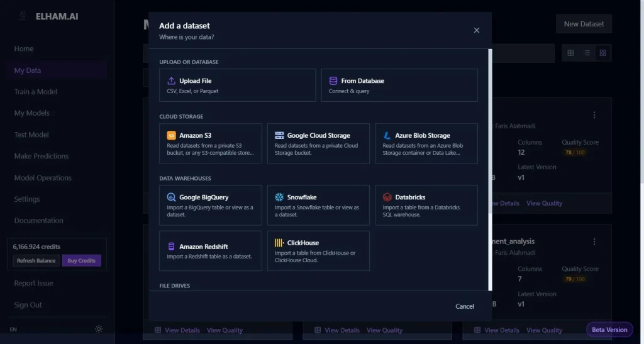Click the Azure Blob Storage icon

tap(387, 135)
